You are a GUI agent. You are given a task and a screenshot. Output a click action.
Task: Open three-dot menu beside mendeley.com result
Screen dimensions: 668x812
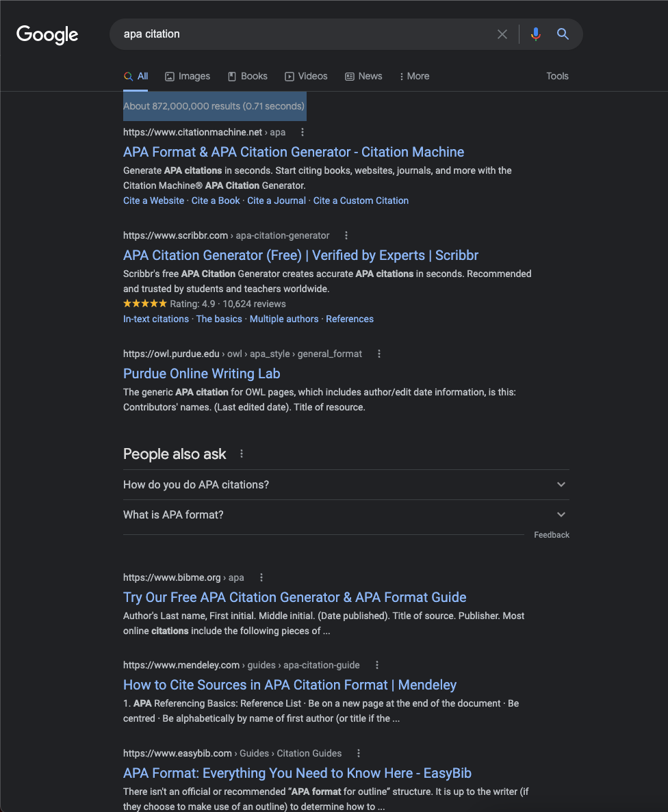tap(376, 665)
